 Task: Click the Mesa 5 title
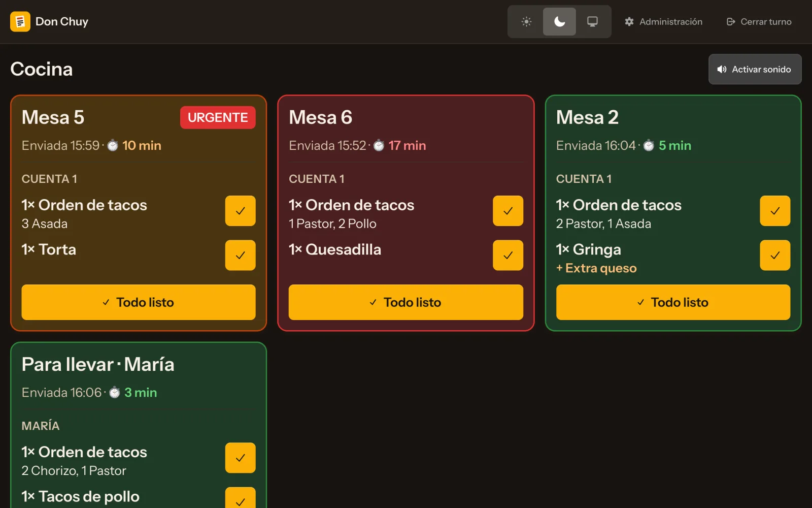click(53, 117)
